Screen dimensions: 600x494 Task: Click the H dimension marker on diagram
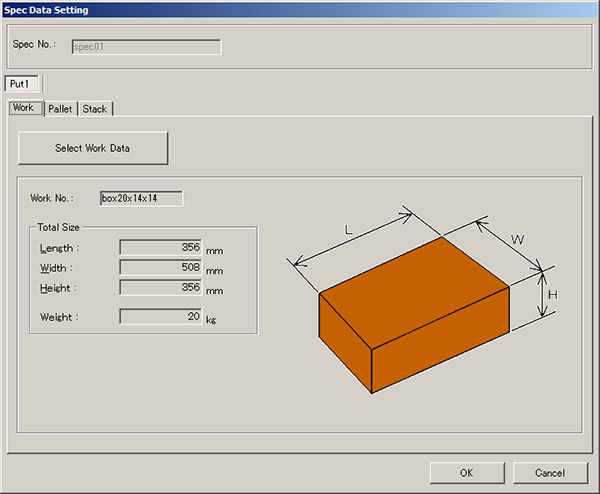click(554, 295)
